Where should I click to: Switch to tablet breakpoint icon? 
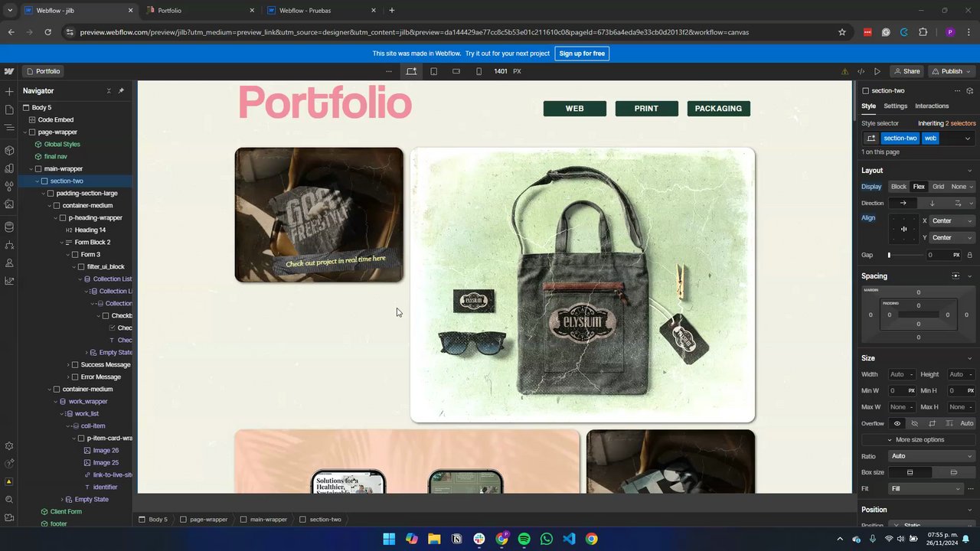[x=434, y=71]
